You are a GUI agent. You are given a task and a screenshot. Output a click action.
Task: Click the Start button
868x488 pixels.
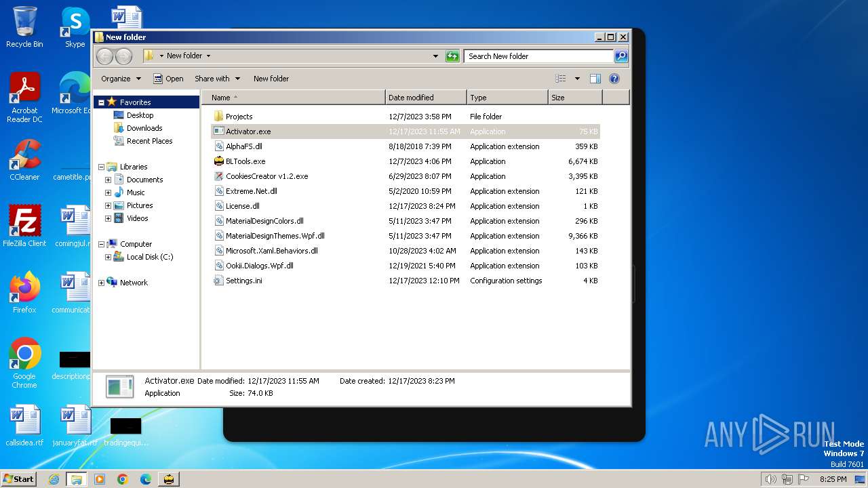point(18,479)
